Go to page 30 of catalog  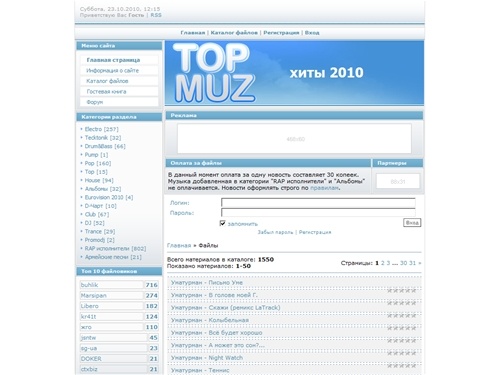coord(403,263)
